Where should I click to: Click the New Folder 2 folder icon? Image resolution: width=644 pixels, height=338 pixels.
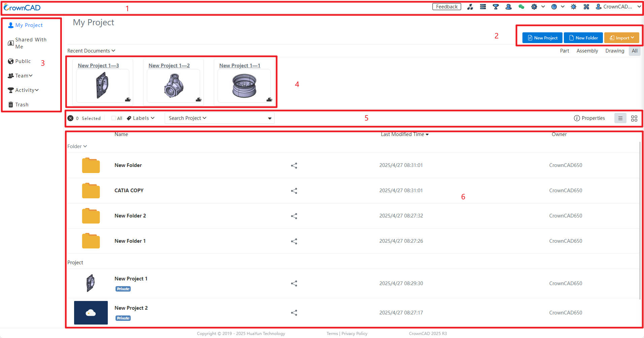tap(91, 216)
